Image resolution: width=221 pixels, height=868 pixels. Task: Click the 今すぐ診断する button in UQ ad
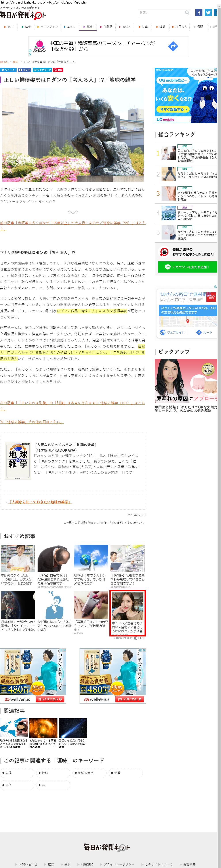[172, 109]
